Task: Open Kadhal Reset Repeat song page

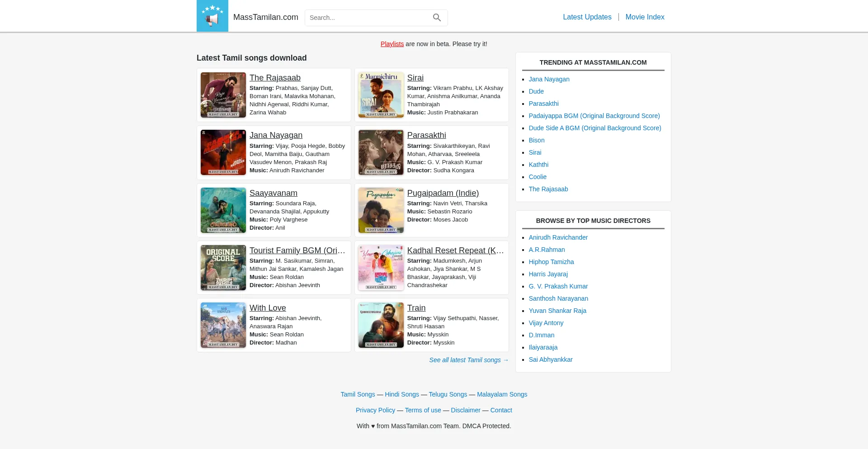Action: tap(454, 250)
